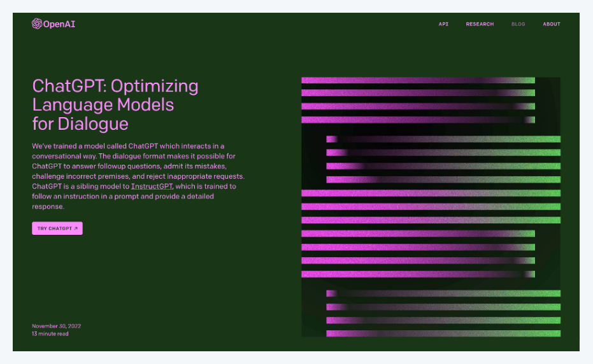Open the API menu item
This screenshot has width=593, height=364.
coord(443,24)
